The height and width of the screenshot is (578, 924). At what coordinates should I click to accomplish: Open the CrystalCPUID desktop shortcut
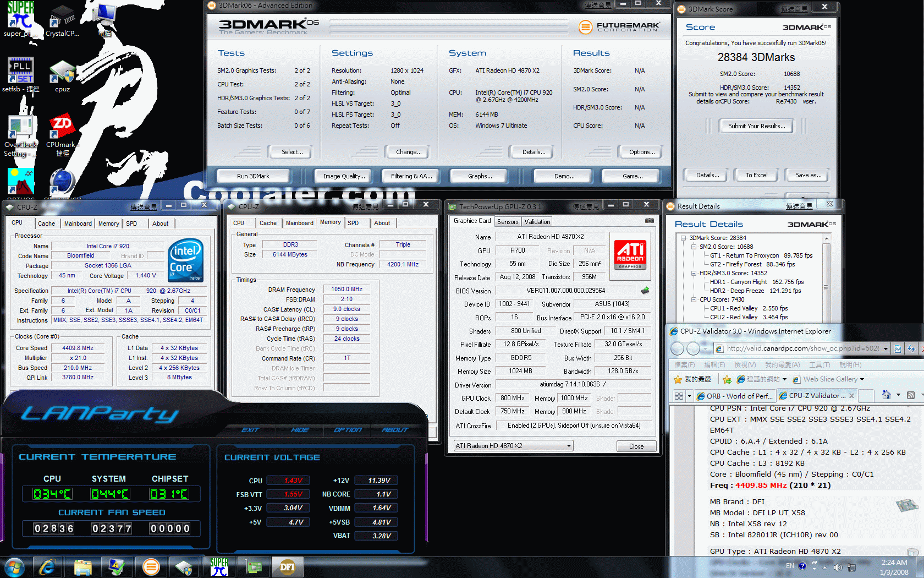62,19
